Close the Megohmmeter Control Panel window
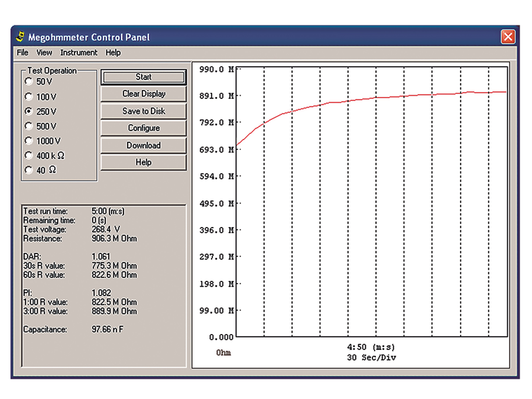This screenshot has width=532, height=399. click(x=508, y=37)
